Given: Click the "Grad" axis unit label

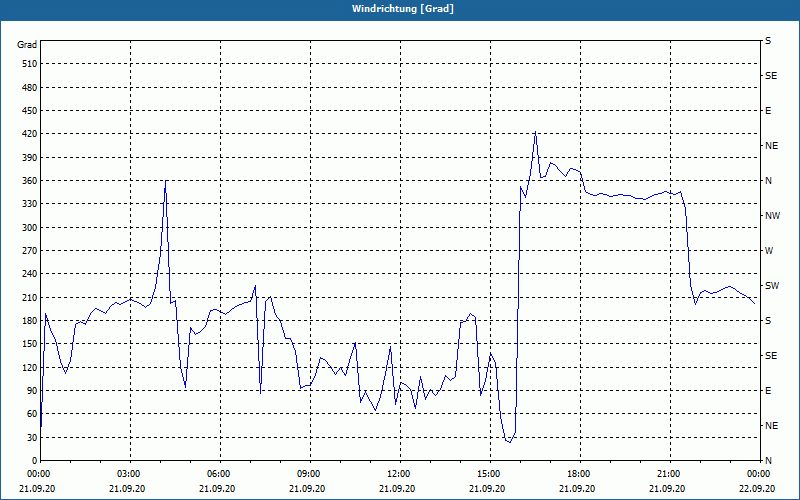Looking at the screenshot, I should click(27, 45).
